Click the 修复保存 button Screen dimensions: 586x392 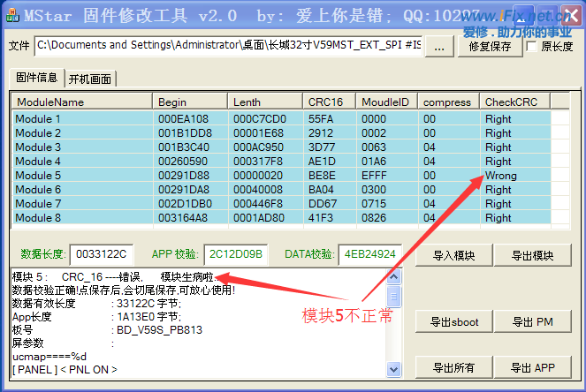490,46
